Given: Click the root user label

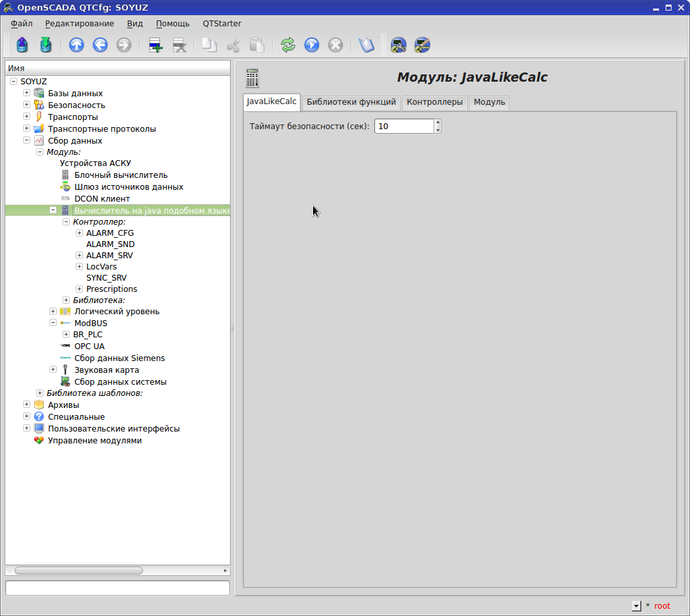Looking at the screenshot, I should click(662, 606).
